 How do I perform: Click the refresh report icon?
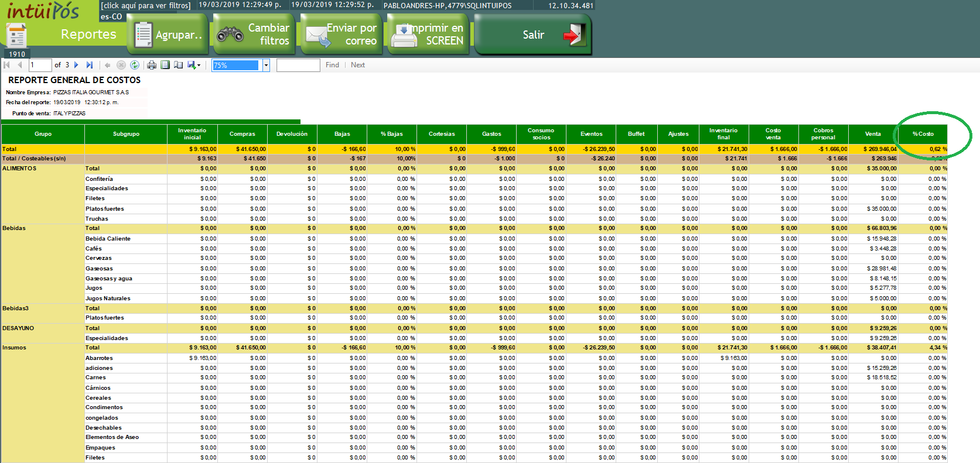(x=135, y=65)
